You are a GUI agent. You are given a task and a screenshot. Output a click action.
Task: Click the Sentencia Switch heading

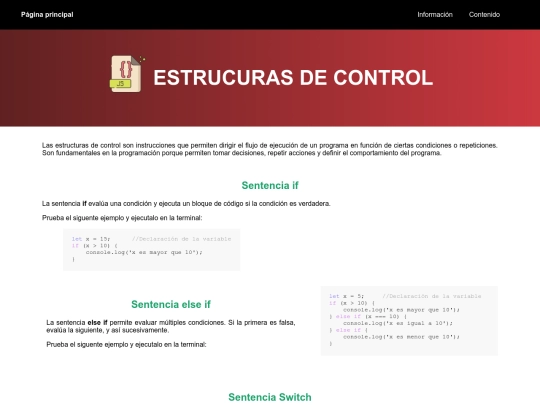270,397
